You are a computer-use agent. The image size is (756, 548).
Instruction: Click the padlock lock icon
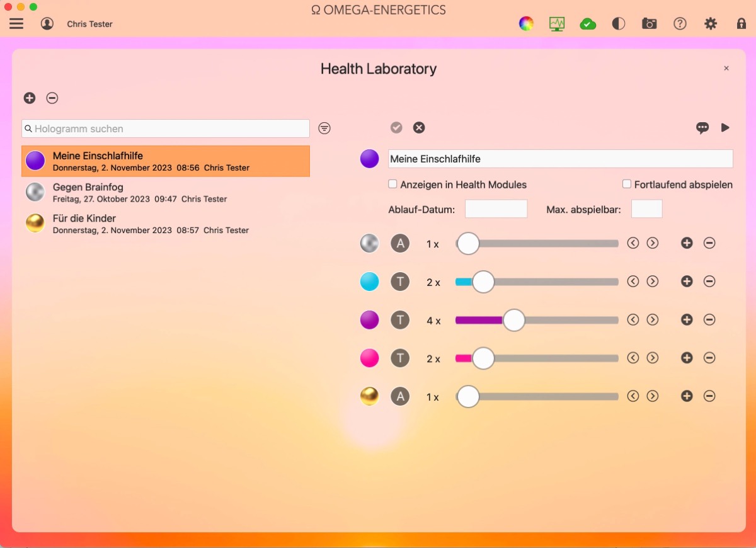coord(742,24)
